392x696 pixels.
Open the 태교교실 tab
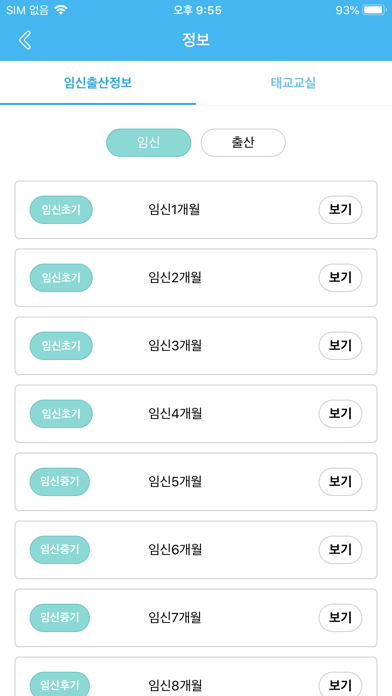coord(293,83)
